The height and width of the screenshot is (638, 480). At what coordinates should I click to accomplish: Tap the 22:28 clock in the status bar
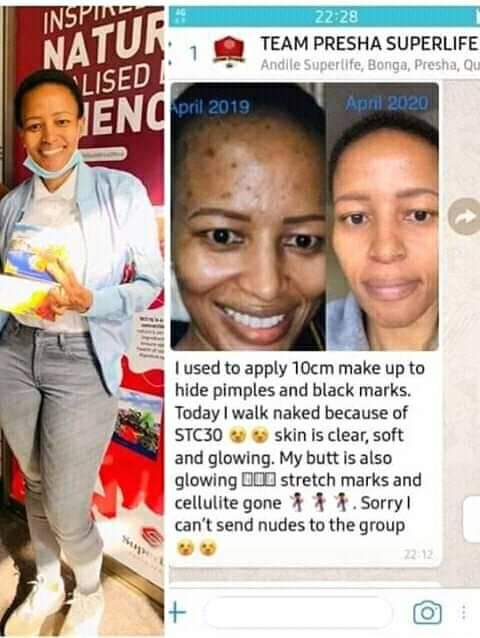pos(336,17)
